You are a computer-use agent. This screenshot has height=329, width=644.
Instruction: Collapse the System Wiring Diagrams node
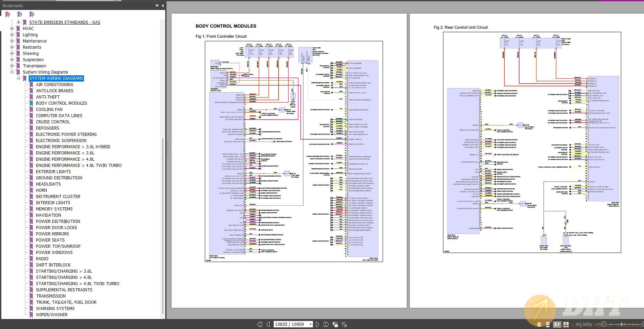click(x=12, y=72)
